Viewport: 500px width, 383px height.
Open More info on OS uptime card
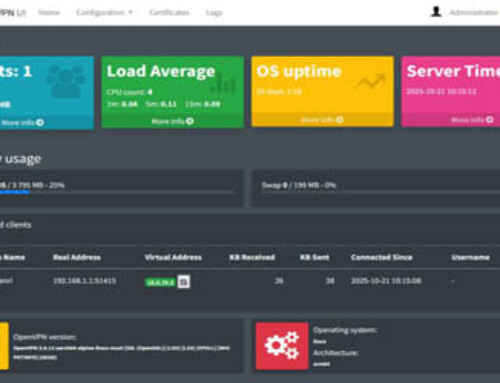coord(322,120)
